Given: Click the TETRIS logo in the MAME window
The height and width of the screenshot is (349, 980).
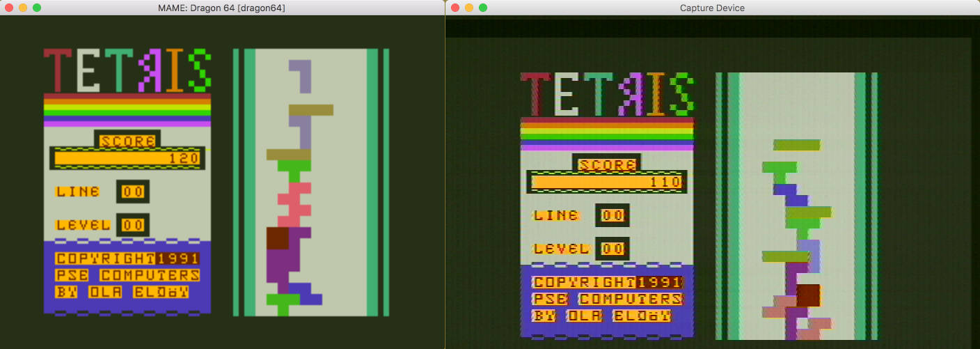Looking at the screenshot, I should point(127,70).
